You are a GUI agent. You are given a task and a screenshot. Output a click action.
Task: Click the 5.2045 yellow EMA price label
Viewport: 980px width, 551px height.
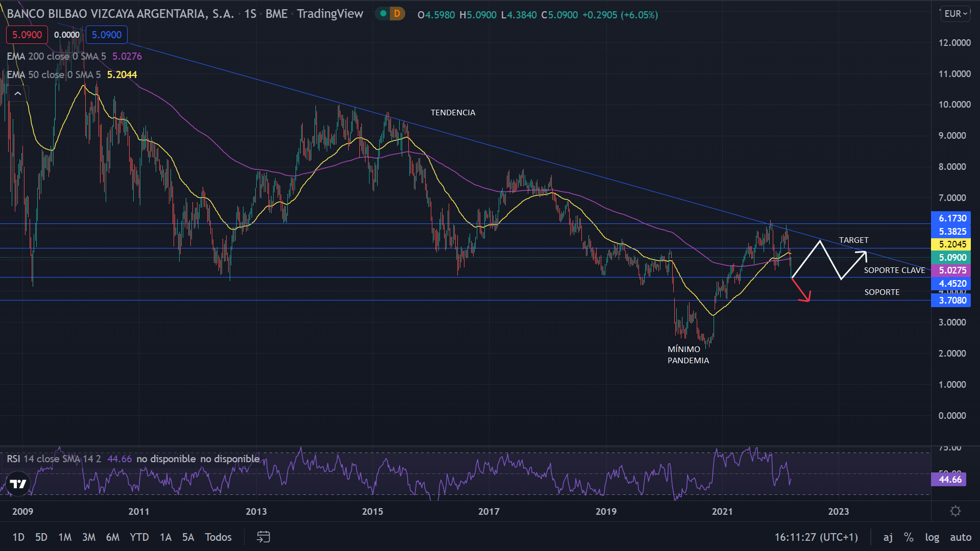pyautogui.click(x=951, y=244)
